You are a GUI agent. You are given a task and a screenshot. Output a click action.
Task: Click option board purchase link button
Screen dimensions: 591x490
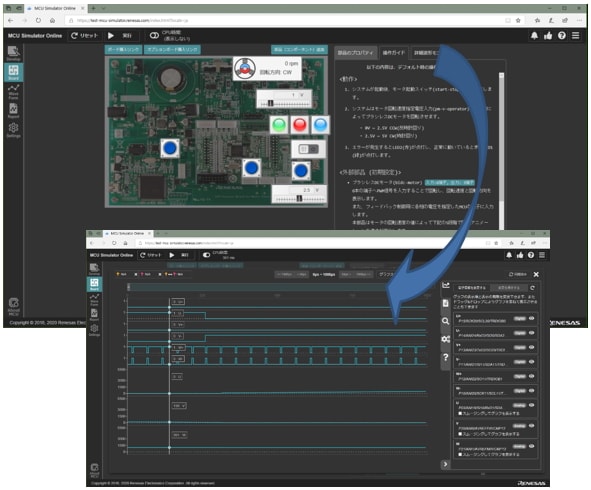point(173,49)
